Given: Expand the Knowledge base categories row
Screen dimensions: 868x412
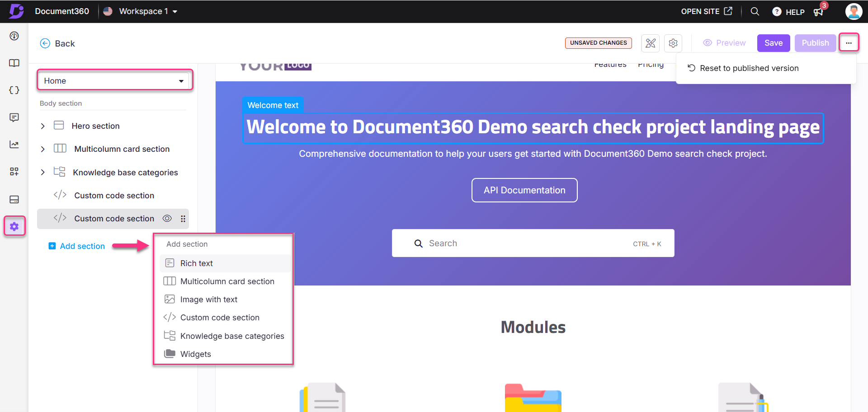Looking at the screenshot, I should click(x=42, y=172).
